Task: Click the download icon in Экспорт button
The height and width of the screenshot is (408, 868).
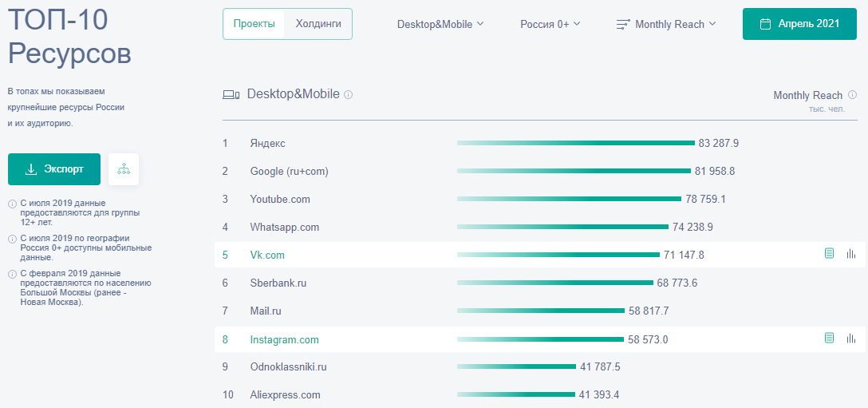Action: point(31,169)
